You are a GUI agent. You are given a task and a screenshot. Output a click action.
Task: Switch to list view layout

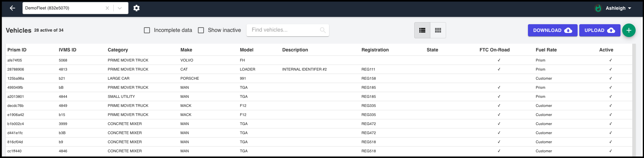[422, 30]
